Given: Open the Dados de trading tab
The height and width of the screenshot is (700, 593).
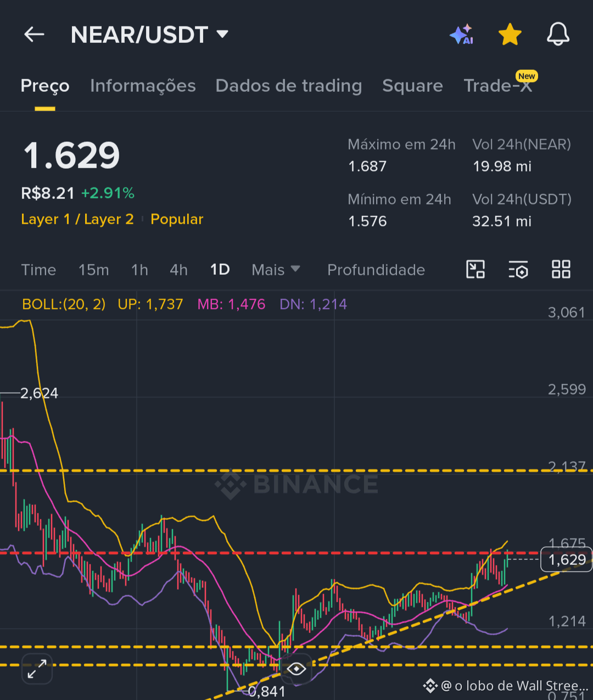Looking at the screenshot, I should 289,86.
